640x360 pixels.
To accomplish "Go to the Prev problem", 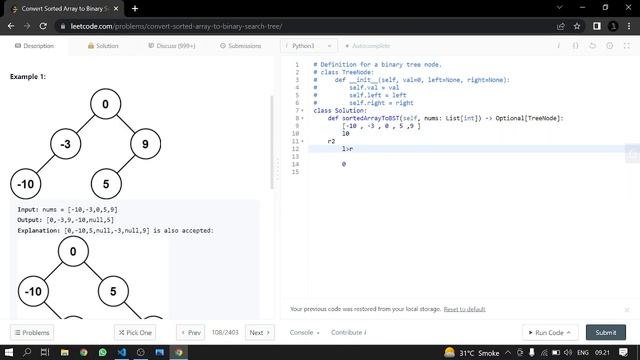I will pyautogui.click(x=191, y=333).
